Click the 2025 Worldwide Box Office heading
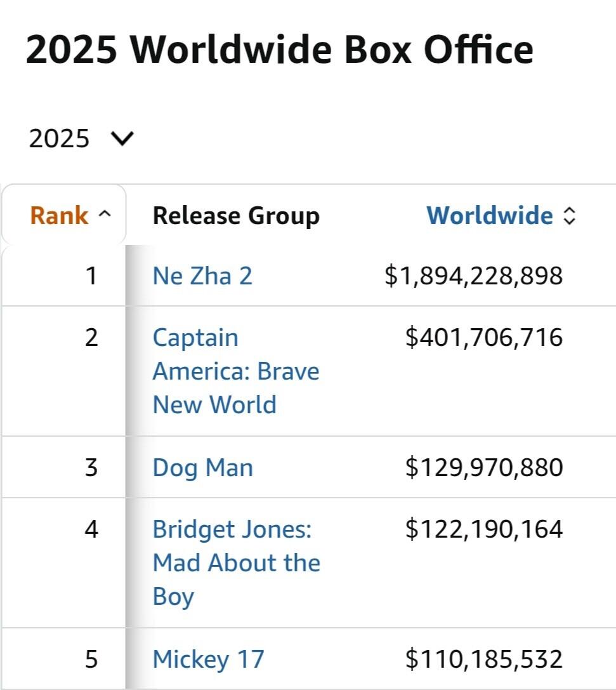The width and height of the screenshot is (616, 690). (x=279, y=50)
